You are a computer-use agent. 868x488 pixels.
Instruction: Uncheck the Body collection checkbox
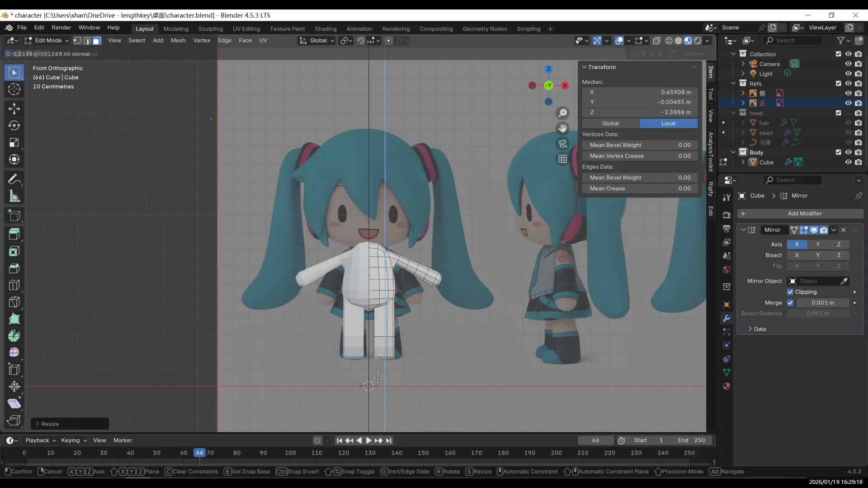(838, 152)
